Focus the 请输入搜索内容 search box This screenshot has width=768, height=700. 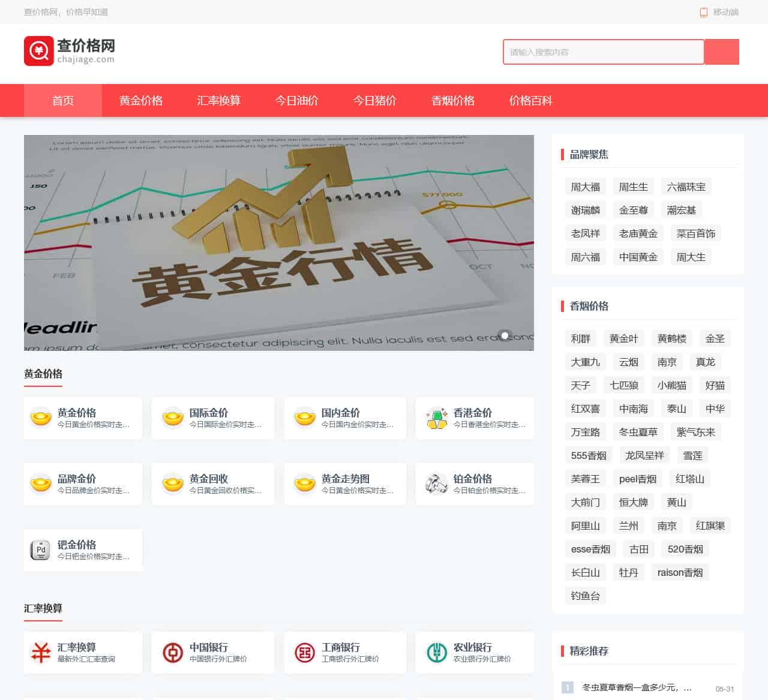pyautogui.click(x=604, y=52)
